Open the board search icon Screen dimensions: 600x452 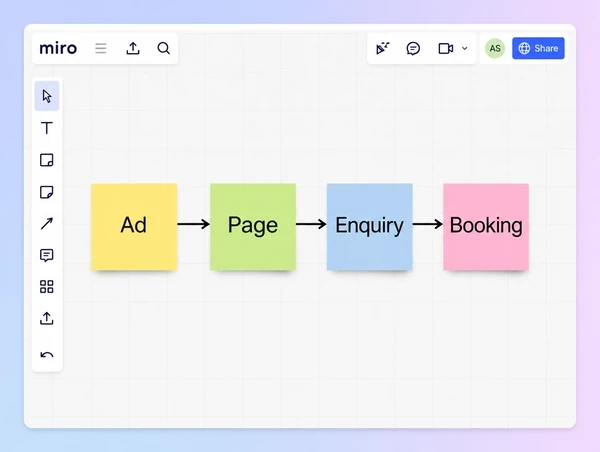(164, 48)
